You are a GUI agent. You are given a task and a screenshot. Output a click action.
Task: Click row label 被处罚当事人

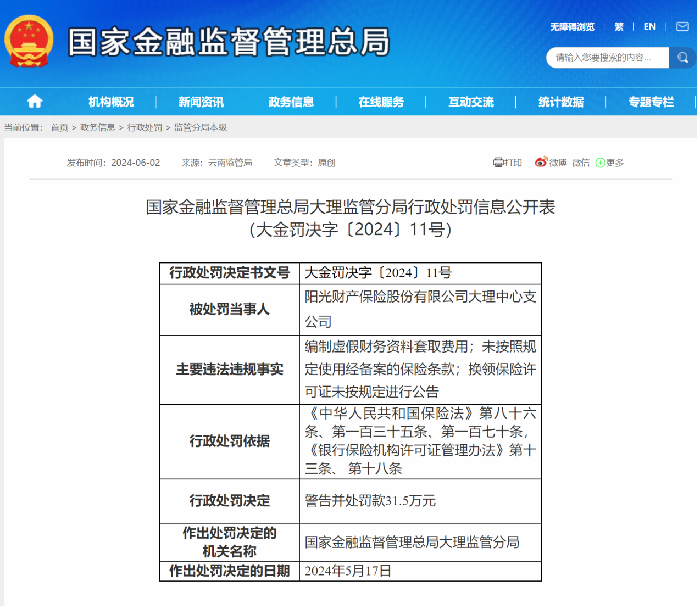[x=230, y=311]
